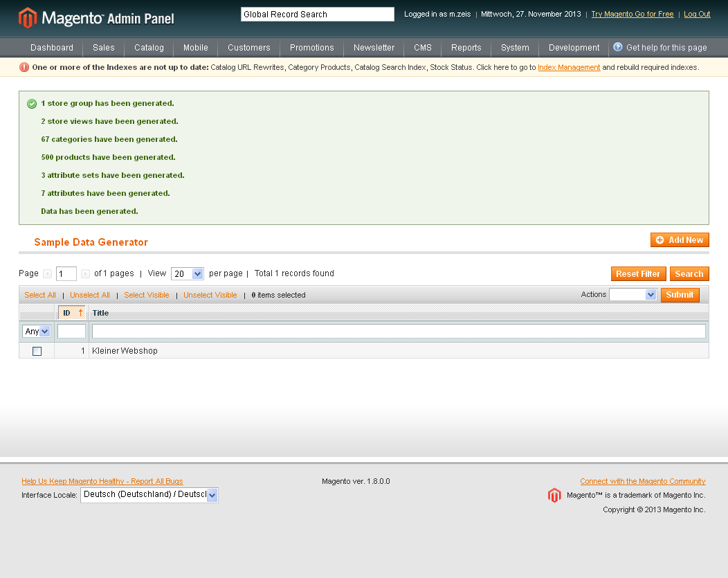Click 'Magento ver. 1.8.0.0' footer text
This screenshot has width=728, height=578.
click(x=356, y=481)
